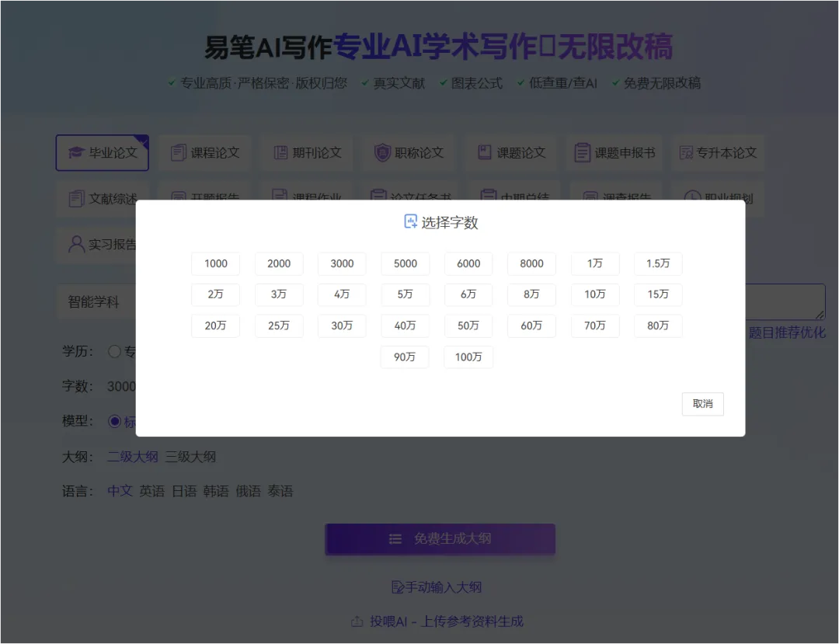The height and width of the screenshot is (644, 839).
Task: Set language to 俄语
Action: [249, 491]
